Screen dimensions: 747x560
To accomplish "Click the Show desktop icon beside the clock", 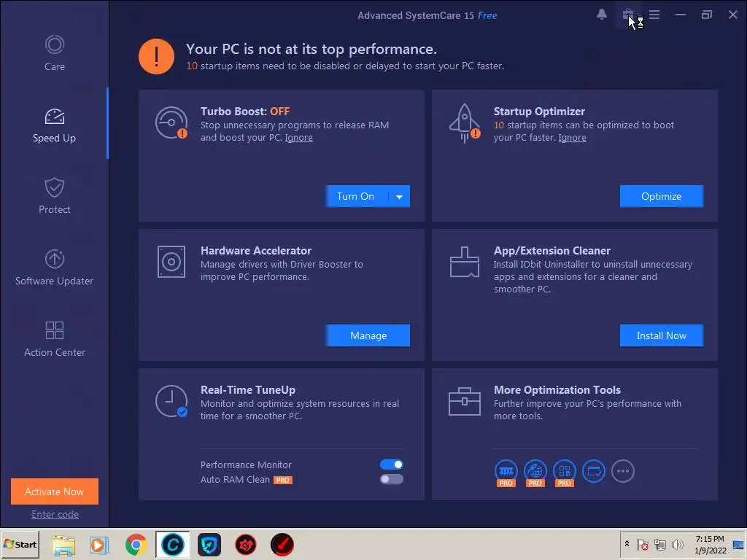I will point(738,544).
